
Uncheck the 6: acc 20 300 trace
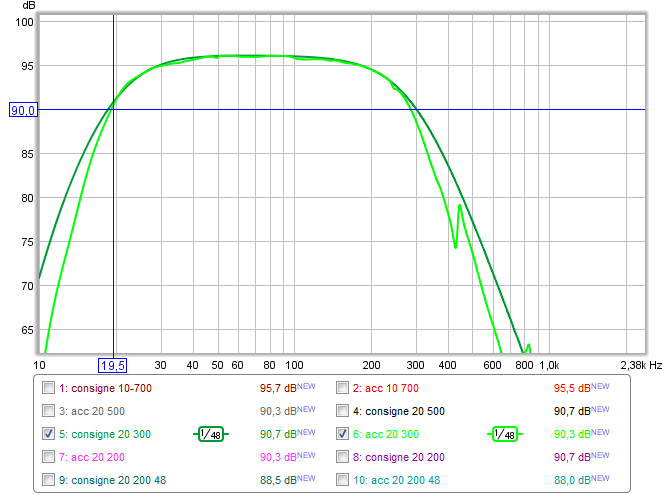(343, 434)
